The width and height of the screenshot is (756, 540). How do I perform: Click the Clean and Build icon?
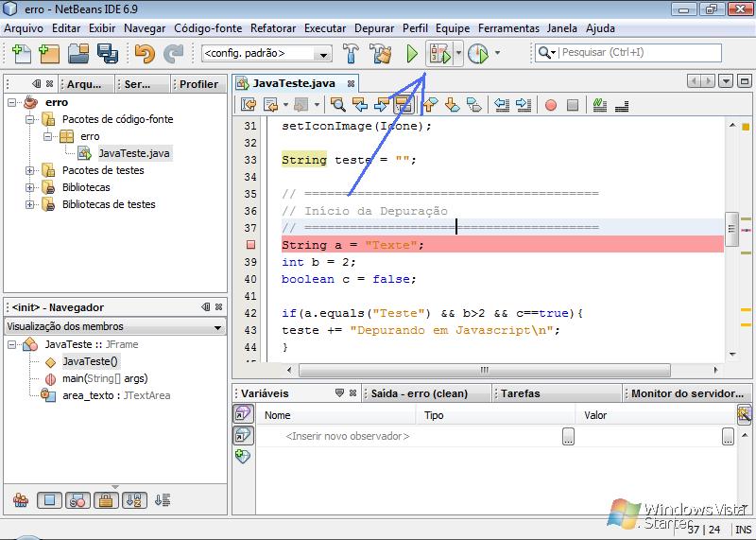381,53
